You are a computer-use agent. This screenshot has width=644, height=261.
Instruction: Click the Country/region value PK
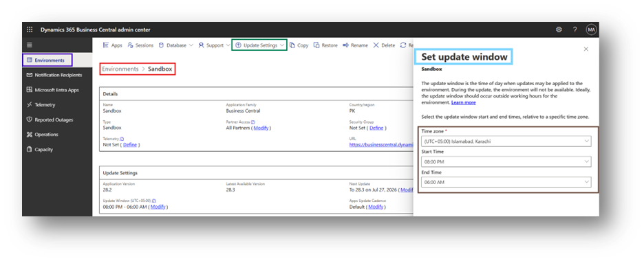point(352,111)
